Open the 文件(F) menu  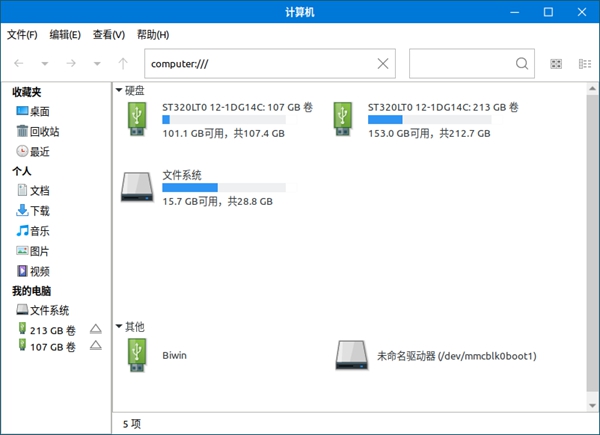[x=22, y=35]
